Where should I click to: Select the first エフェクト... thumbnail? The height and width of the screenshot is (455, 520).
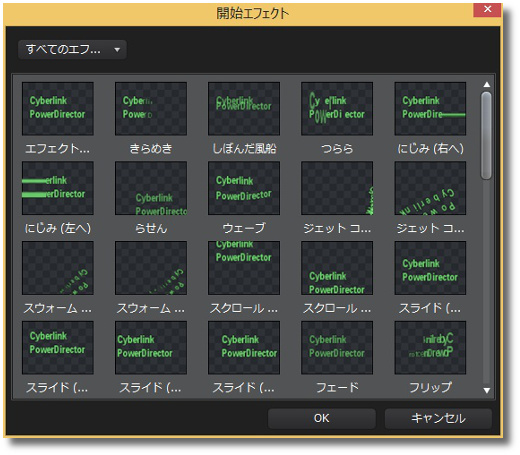pyautogui.click(x=58, y=109)
